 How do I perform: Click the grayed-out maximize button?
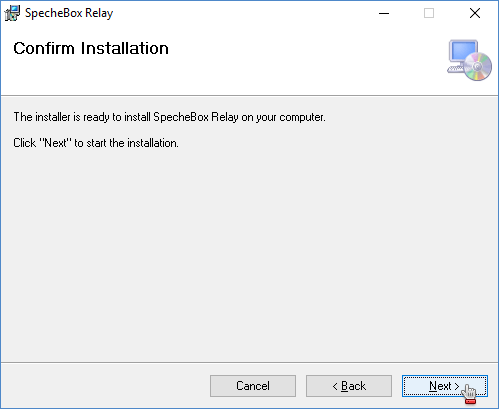pos(429,13)
